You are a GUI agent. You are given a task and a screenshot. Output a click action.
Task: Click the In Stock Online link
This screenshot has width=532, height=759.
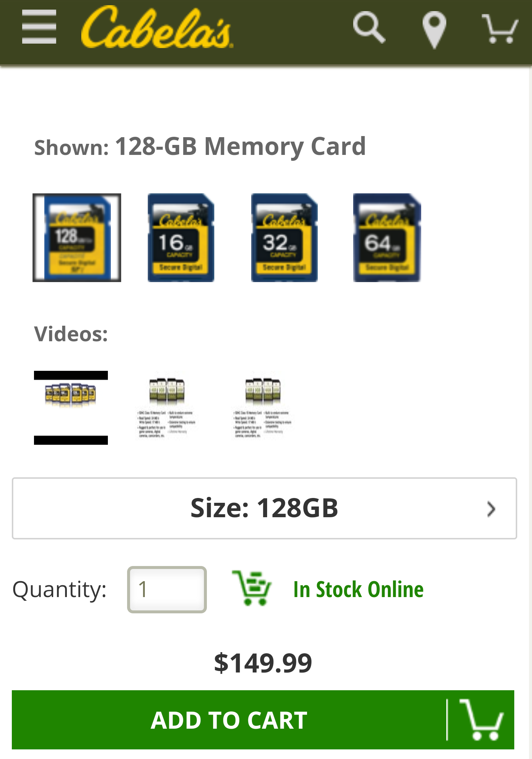point(358,589)
